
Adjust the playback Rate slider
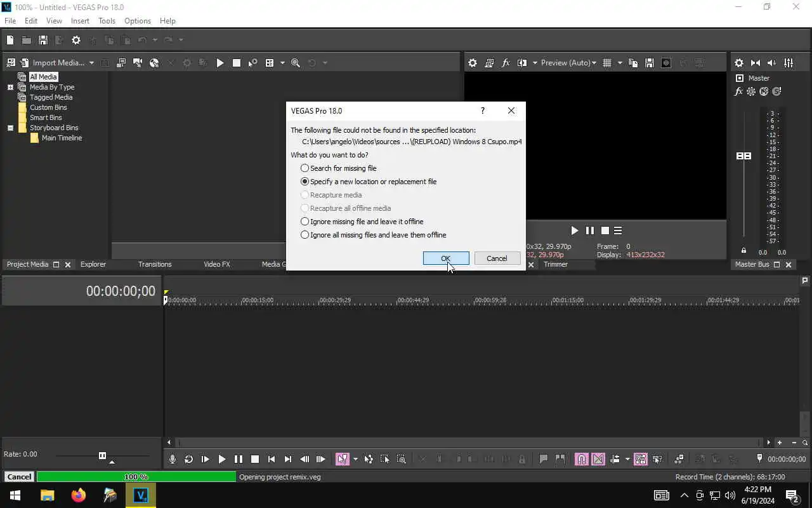(x=102, y=455)
